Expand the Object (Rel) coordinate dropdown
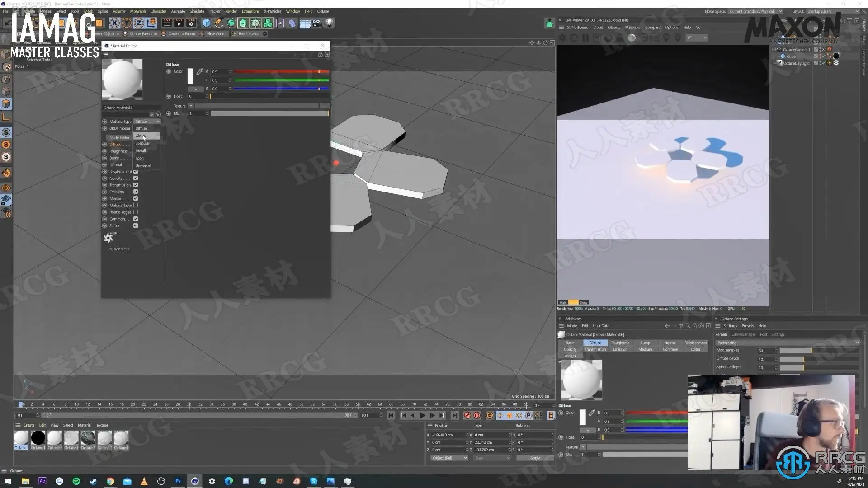The width and height of the screenshot is (868, 488). [449, 458]
